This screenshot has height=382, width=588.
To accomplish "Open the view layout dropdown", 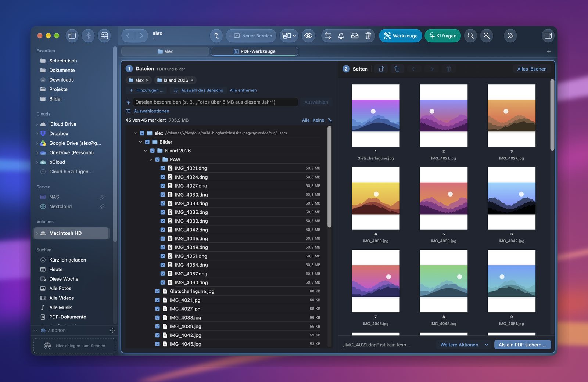I will pos(289,36).
